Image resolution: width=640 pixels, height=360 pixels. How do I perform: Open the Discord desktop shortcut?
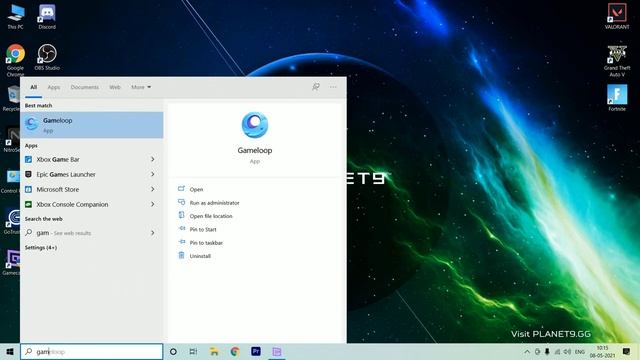pyautogui.click(x=47, y=17)
